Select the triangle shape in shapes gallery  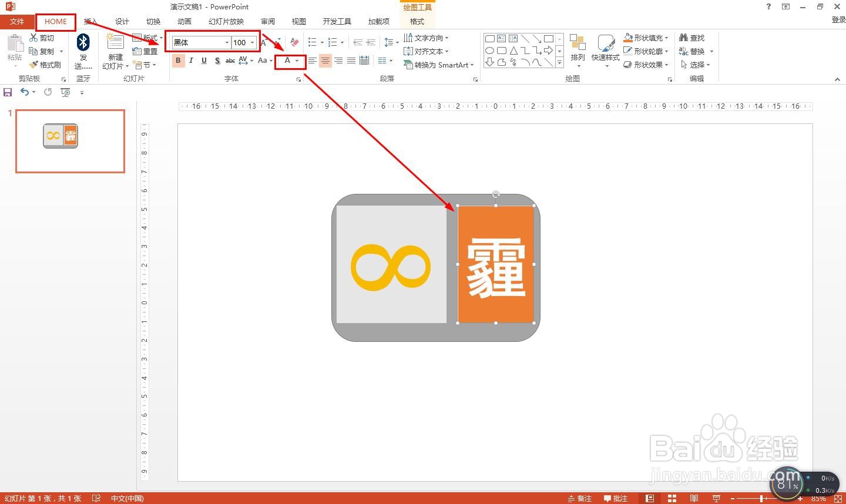click(513, 51)
